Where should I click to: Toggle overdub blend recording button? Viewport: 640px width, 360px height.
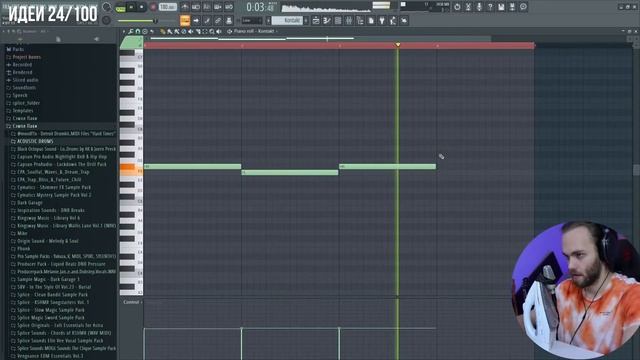coord(218,7)
